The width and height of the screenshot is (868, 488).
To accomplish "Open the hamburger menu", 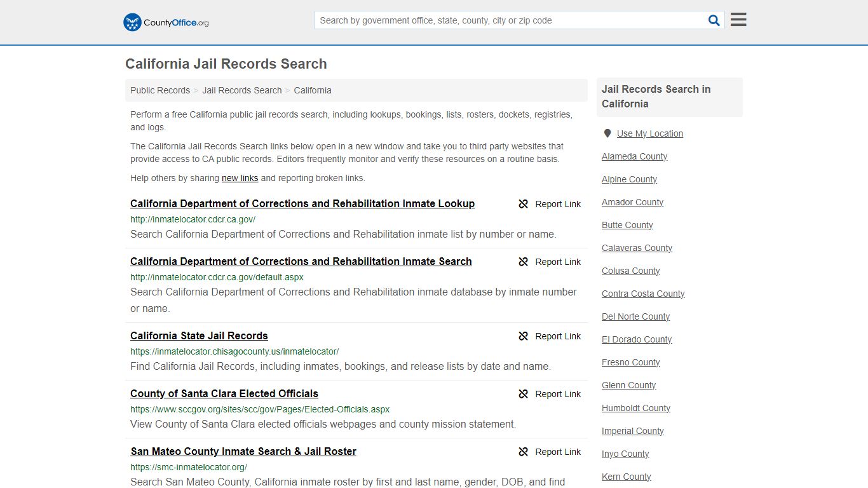I will (738, 20).
